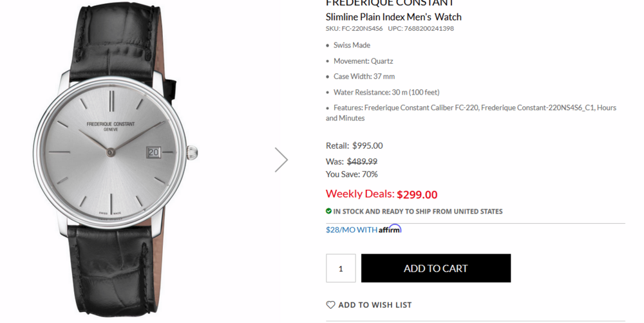The width and height of the screenshot is (644, 323).
Task: Open the Add to Wish List link
Action: [374, 305]
